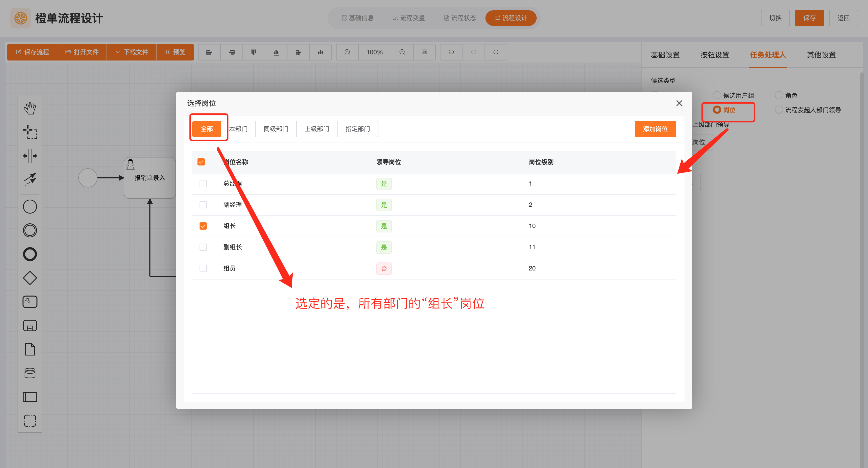
Task: Check the 总经理 row checkbox
Action: coord(203,183)
